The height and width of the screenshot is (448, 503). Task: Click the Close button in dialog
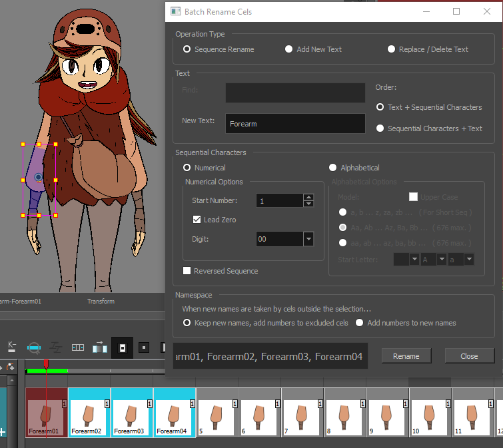pyautogui.click(x=469, y=356)
